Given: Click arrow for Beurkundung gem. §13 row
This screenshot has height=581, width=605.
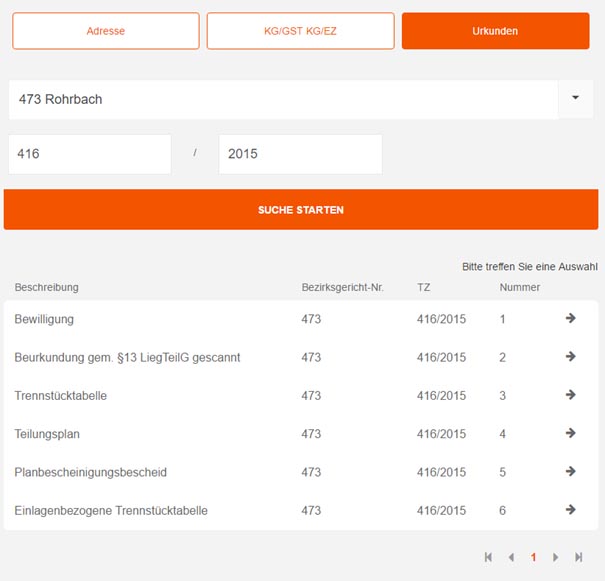Looking at the screenshot, I should [570, 357].
